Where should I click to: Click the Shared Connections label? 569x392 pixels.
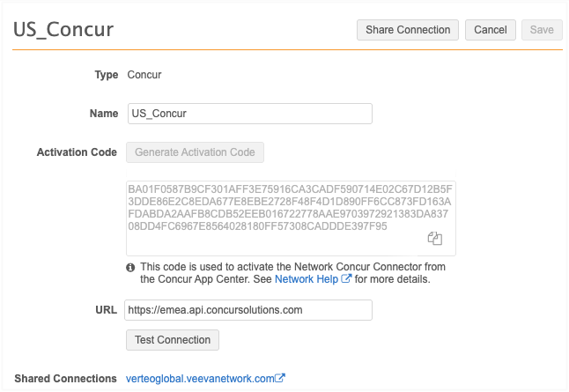(66, 379)
